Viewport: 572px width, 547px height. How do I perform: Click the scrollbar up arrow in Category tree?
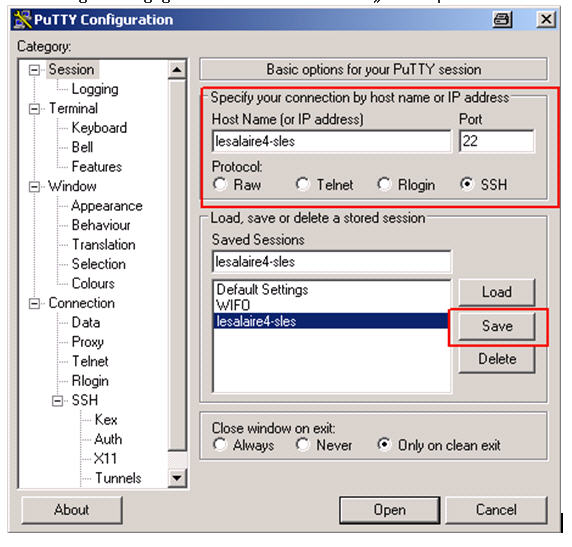(177, 69)
